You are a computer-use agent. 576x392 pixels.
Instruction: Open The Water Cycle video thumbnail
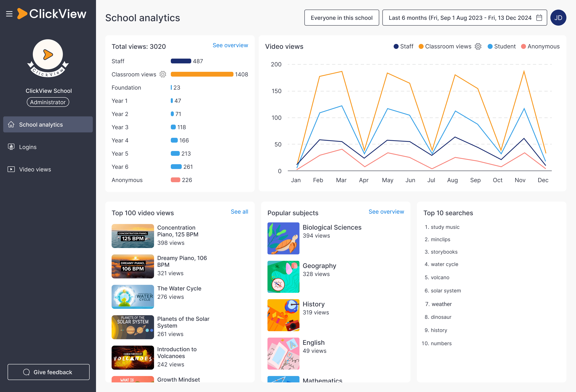pyautogui.click(x=133, y=297)
